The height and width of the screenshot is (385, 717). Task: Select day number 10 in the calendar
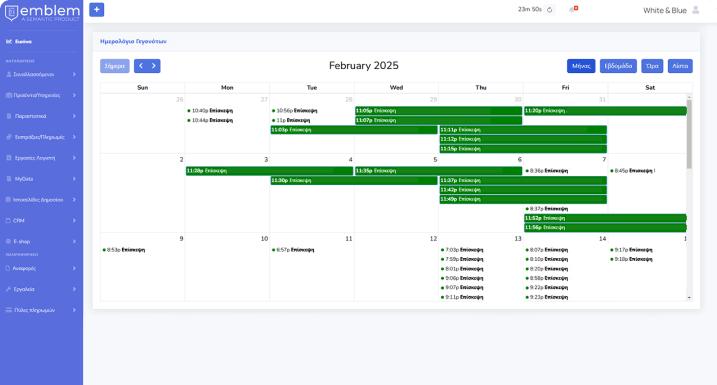pos(264,239)
